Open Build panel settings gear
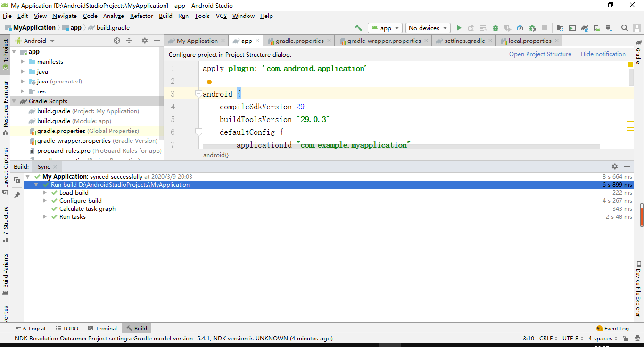Image resolution: width=644 pixels, height=347 pixels. click(614, 166)
